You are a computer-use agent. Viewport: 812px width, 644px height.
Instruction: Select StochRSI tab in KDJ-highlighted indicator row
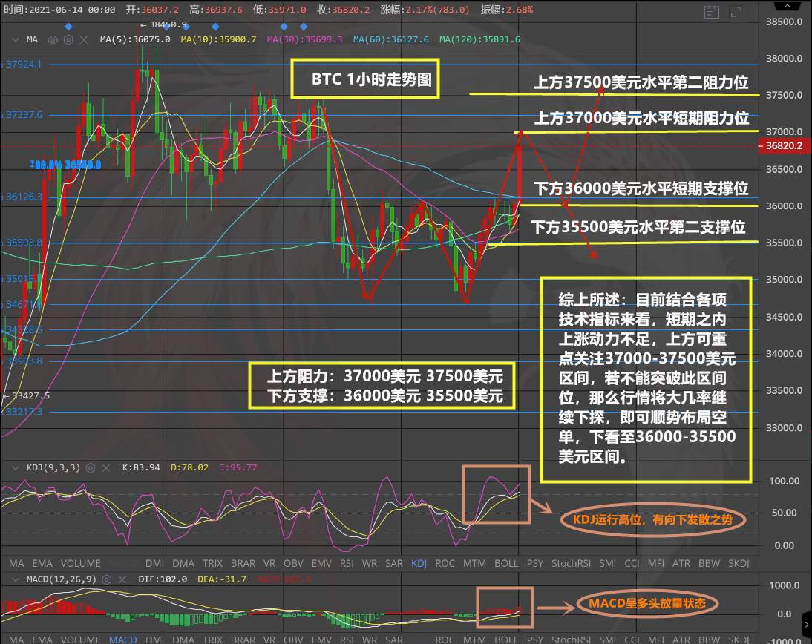click(572, 563)
